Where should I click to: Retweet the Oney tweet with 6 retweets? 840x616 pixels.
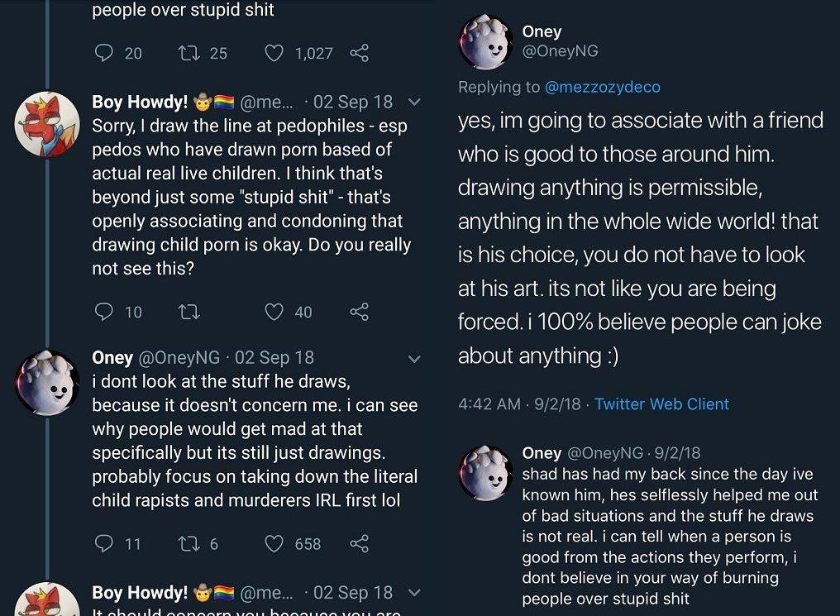(188, 543)
